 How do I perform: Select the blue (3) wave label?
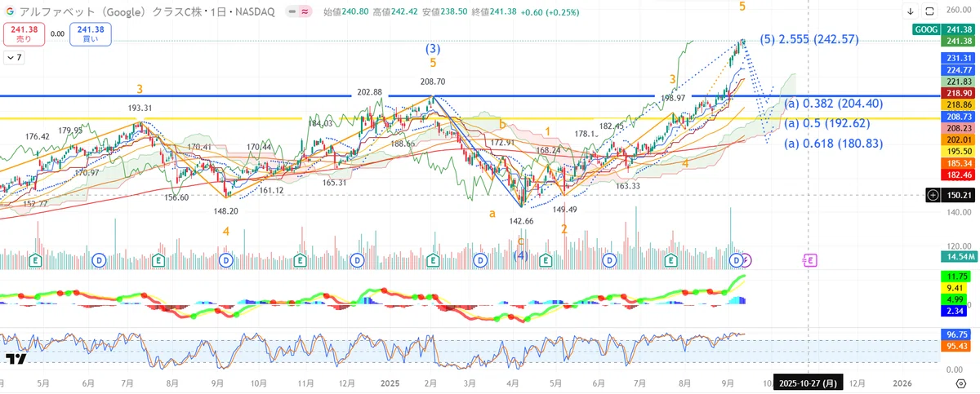433,49
